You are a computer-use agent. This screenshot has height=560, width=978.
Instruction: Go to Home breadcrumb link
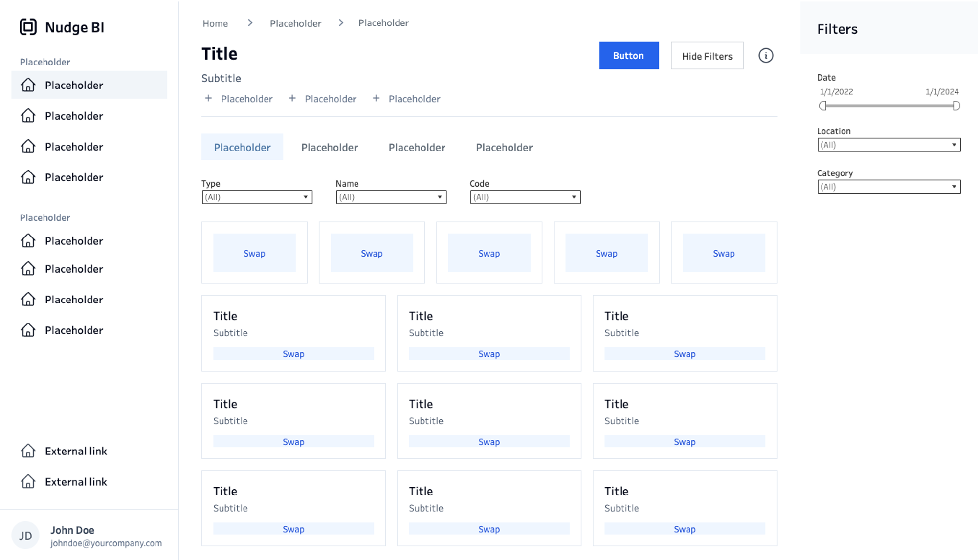pos(215,23)
